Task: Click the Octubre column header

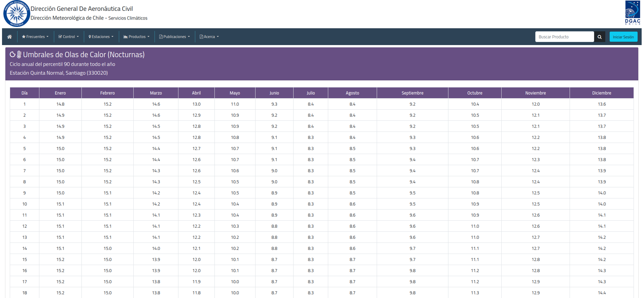Action: (475, 93)
